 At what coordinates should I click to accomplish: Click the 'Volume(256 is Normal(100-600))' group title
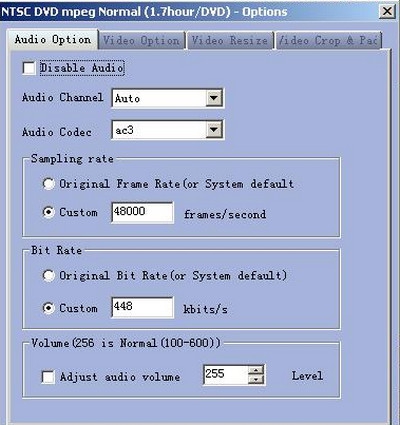tap(126, 343)
